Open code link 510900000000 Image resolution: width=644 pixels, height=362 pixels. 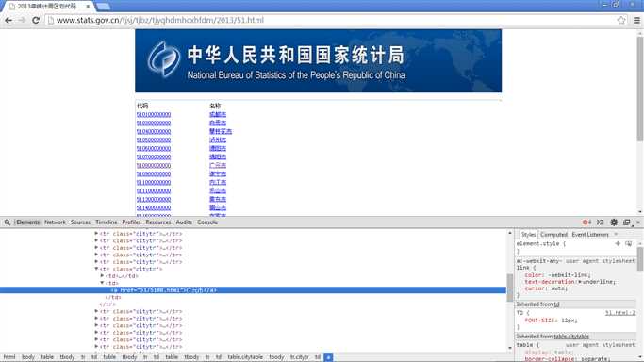pyautogui.click(x=154, y=174)
